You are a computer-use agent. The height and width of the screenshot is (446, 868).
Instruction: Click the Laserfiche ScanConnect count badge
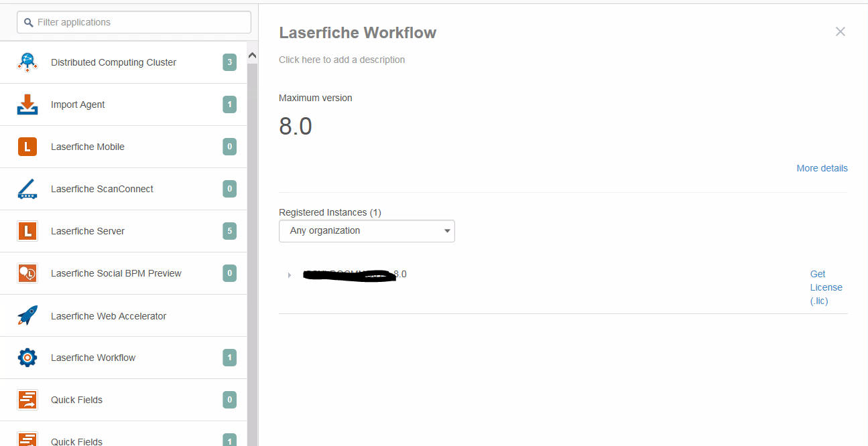[230, 189]
